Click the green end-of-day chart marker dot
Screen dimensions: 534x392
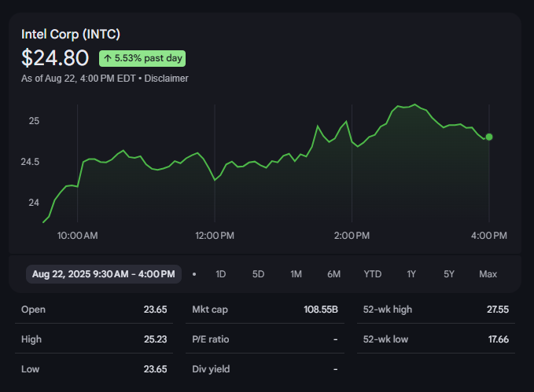pyautogui.click(x=489, y=137)
